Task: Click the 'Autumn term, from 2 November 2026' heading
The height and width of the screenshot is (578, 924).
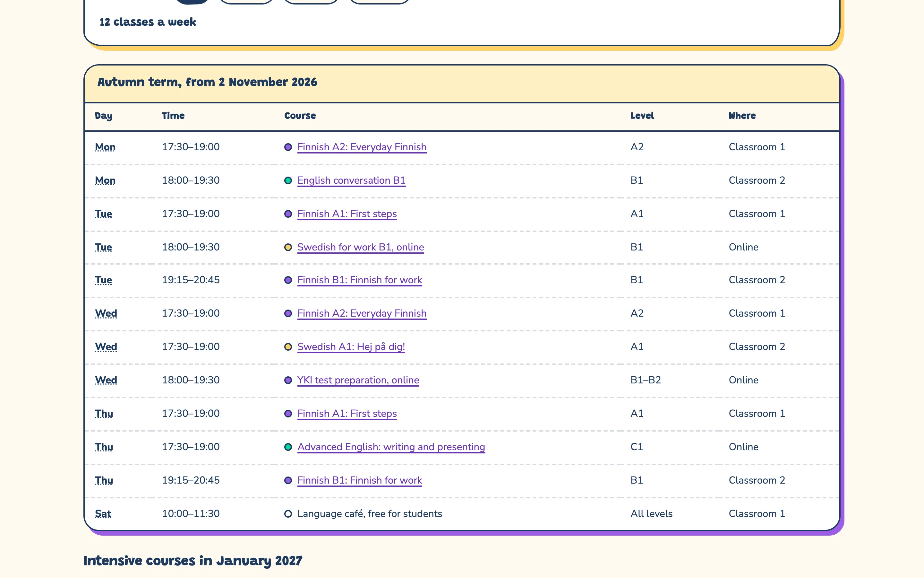Action: tap(207, 82)
